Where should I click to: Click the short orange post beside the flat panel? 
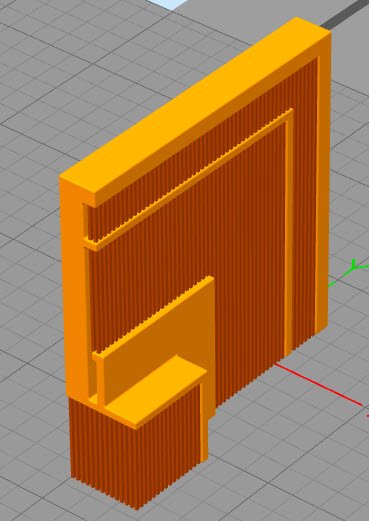pos(100,380)
